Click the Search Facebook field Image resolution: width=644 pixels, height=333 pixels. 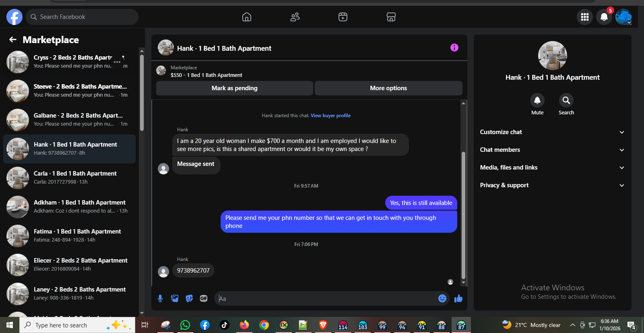coord(82,17)
